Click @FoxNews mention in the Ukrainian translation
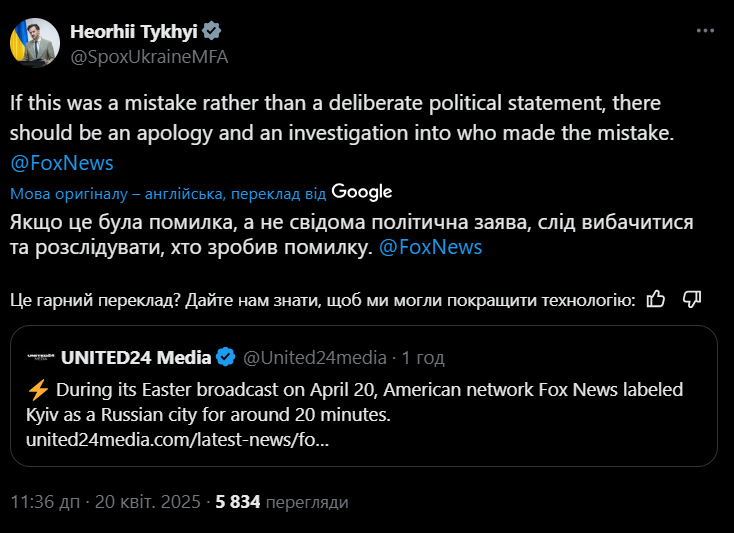The height and width of the screenshot is (533, 734). pyautogui.click(x=431, y=247)
